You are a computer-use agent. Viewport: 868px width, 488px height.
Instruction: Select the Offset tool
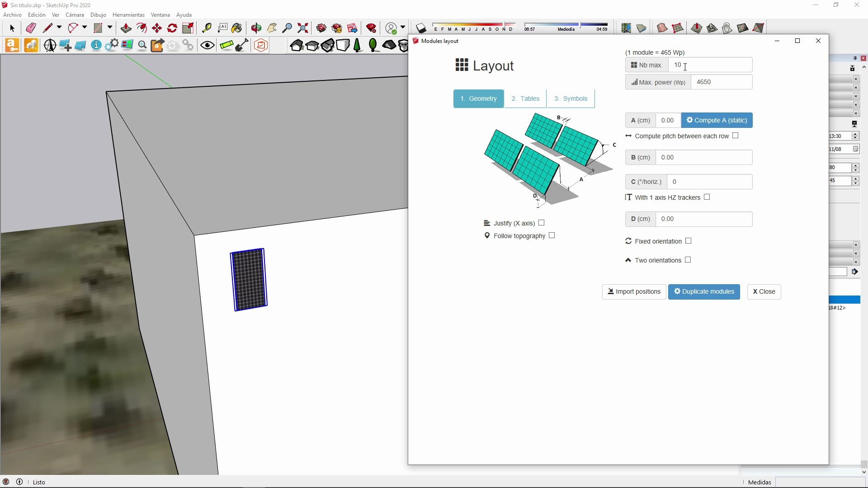[142, 28]
